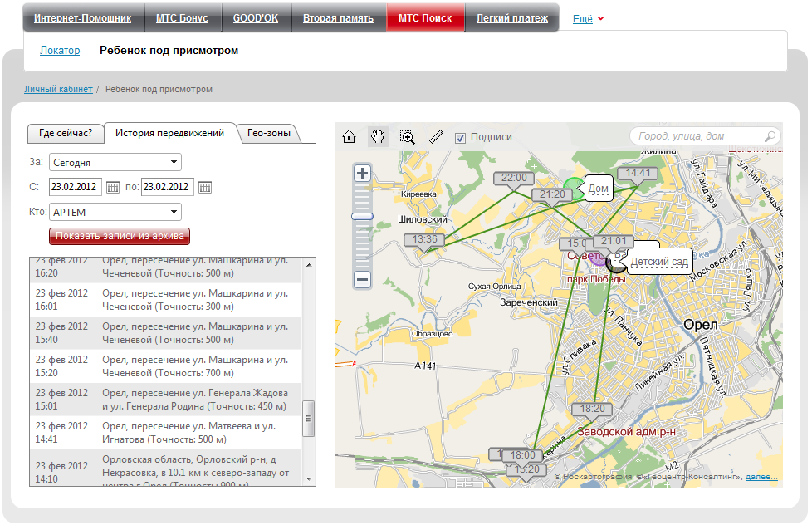Select the 16:01 history entry

tap(166, 300)
